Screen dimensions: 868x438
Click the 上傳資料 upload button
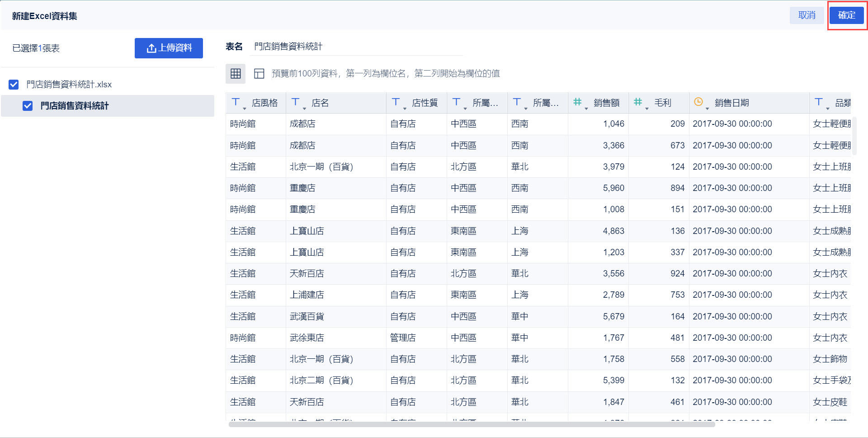tap(169, 48)
